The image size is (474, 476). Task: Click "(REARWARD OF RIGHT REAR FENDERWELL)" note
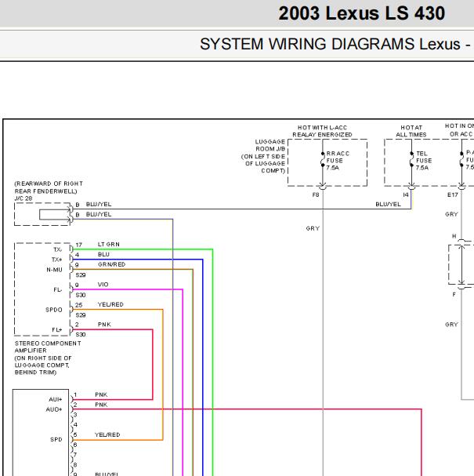[49, 187]
